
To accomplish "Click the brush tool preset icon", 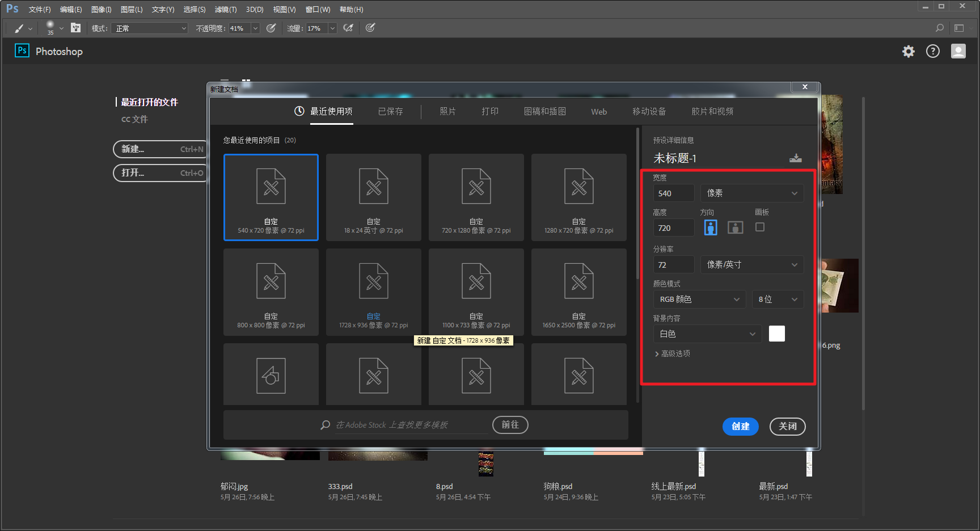I will 19,28.
